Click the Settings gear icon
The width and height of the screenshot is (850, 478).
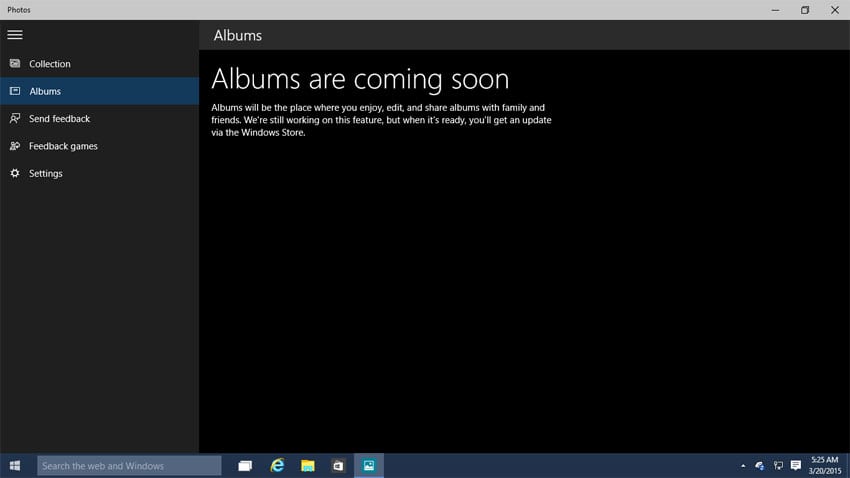15,173
